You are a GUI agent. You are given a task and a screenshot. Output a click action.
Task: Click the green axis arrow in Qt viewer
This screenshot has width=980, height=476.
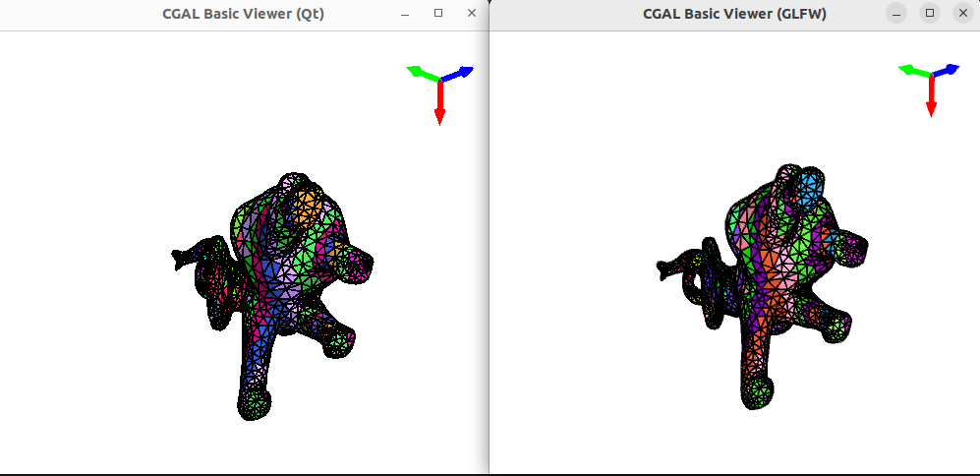pyautogui.click(x=420, y=72)
